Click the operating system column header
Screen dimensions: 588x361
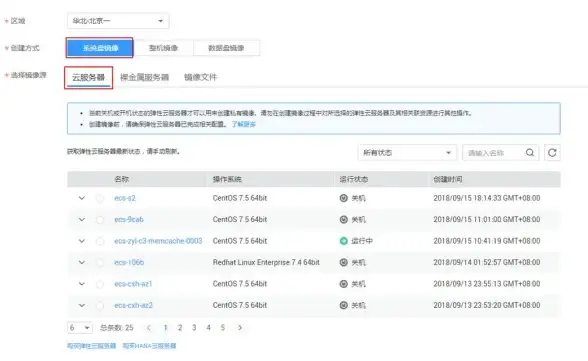tap(227, 179)
